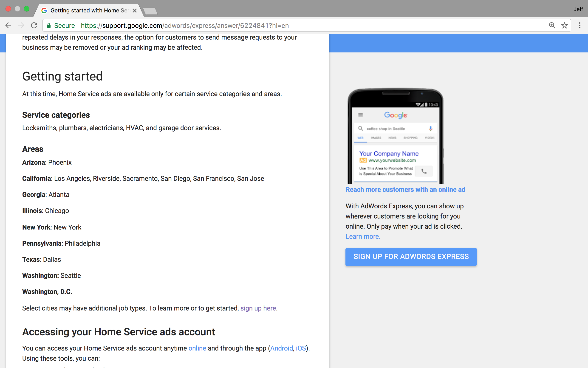Click the phone ad preview image
588x368 pixels.
click(x=395, y=136)
